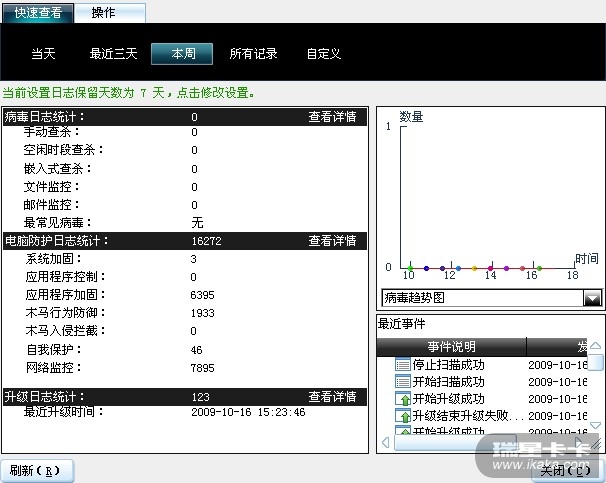
Task: Click the log retention days settings link
Action: pos(129,93)
